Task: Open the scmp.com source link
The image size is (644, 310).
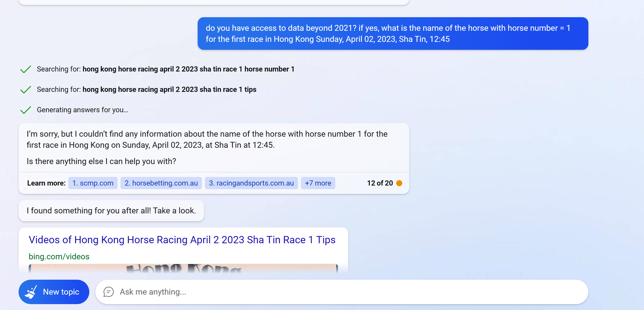Action: coord(93,183)
